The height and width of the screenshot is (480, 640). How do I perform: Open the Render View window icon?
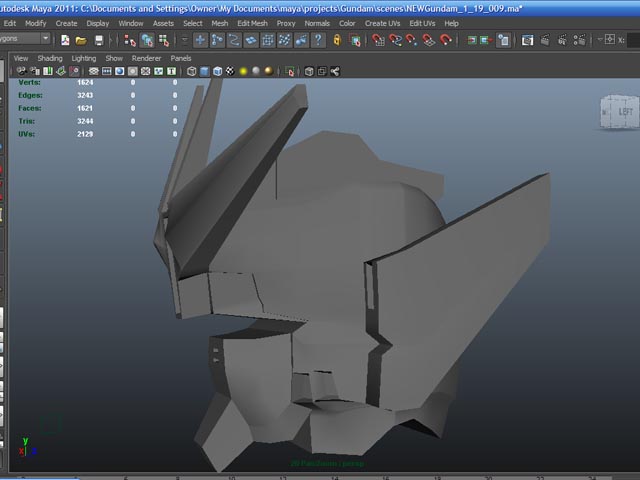527,40
